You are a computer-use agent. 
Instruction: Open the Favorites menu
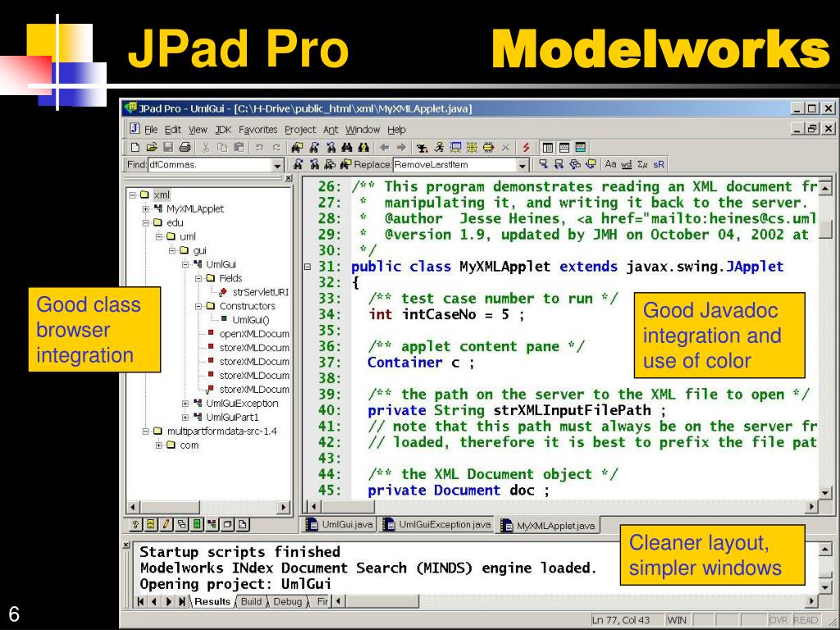[x=258, y=130]
